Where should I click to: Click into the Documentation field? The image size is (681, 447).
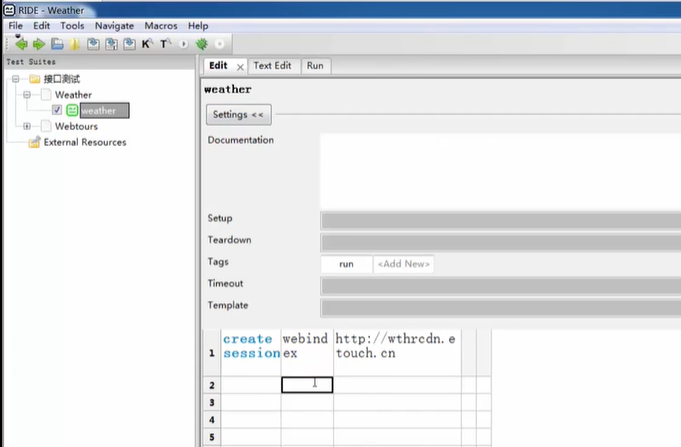coord(500,171)
